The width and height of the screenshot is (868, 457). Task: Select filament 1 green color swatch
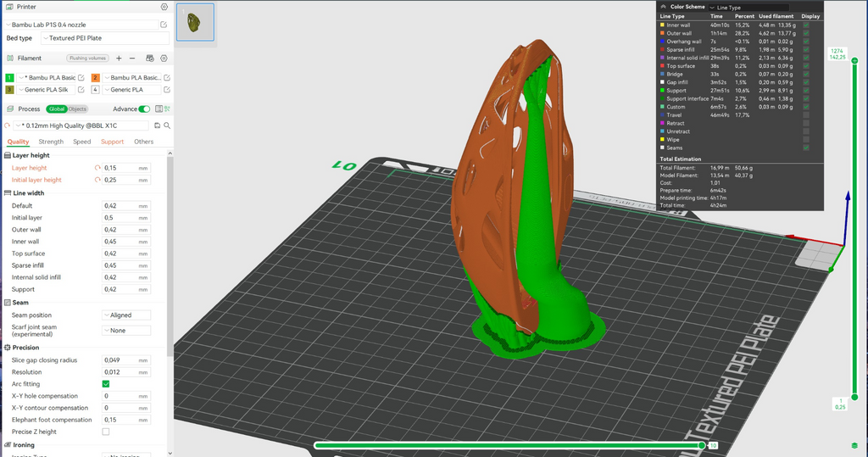click(x=9, y=77)
